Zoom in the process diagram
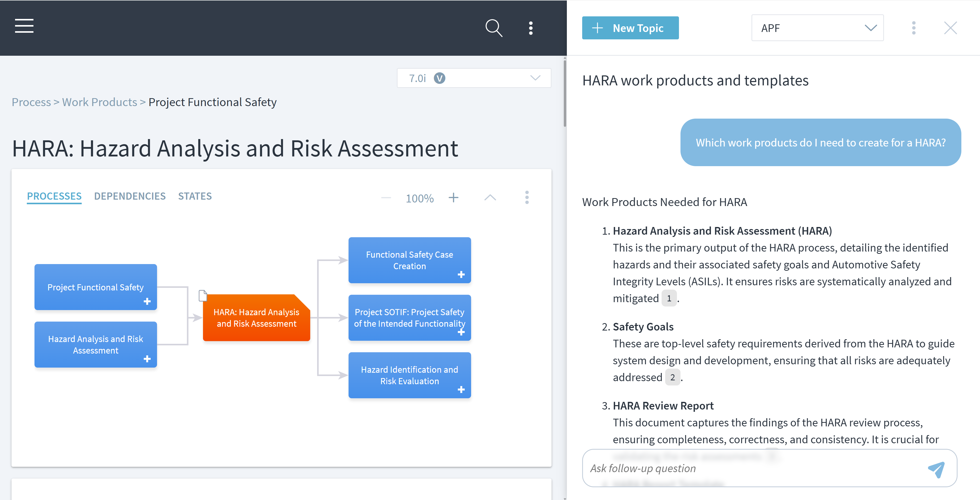 pyautogui.click(x=453, y=198)
